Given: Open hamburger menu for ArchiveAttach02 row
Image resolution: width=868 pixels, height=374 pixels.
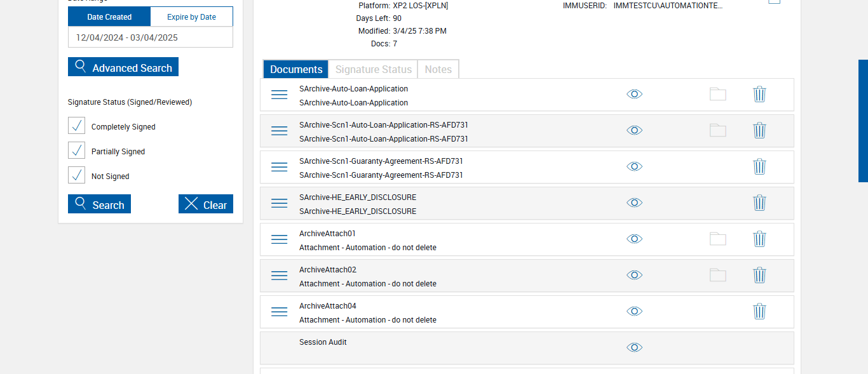Looking at the screenshot, I should pos(280,276).
